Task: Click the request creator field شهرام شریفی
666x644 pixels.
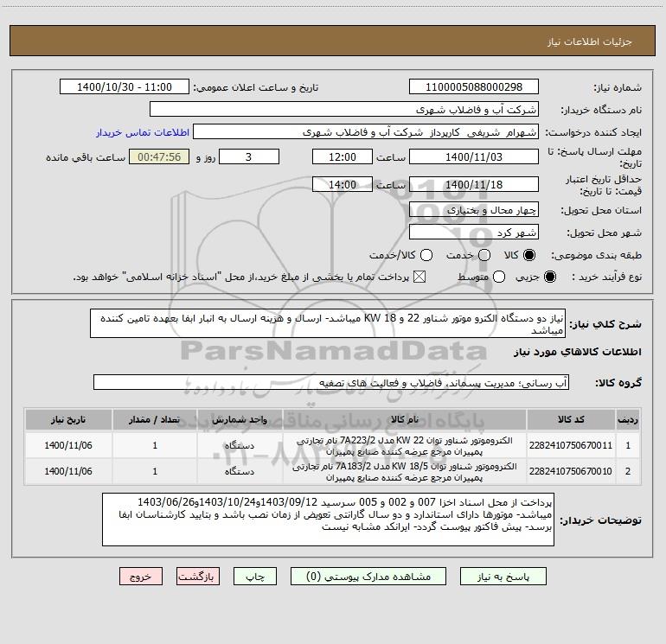Action: point(366,132)
